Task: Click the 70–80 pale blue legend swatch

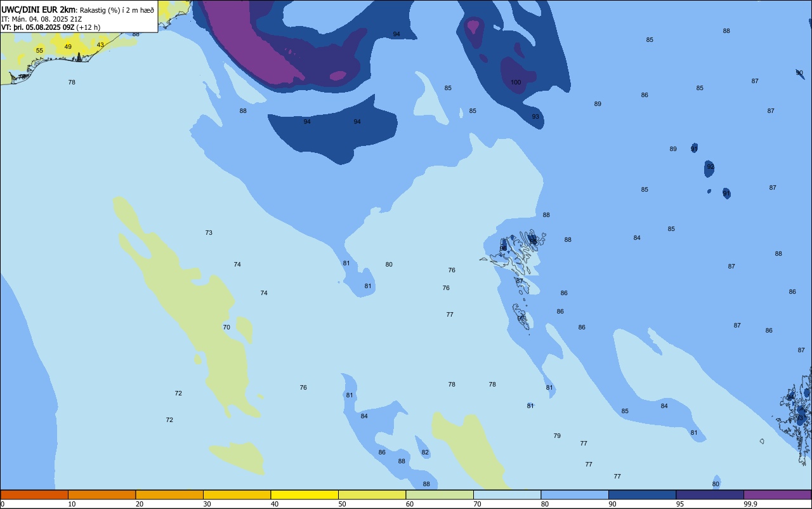Action: coord(507,494)
